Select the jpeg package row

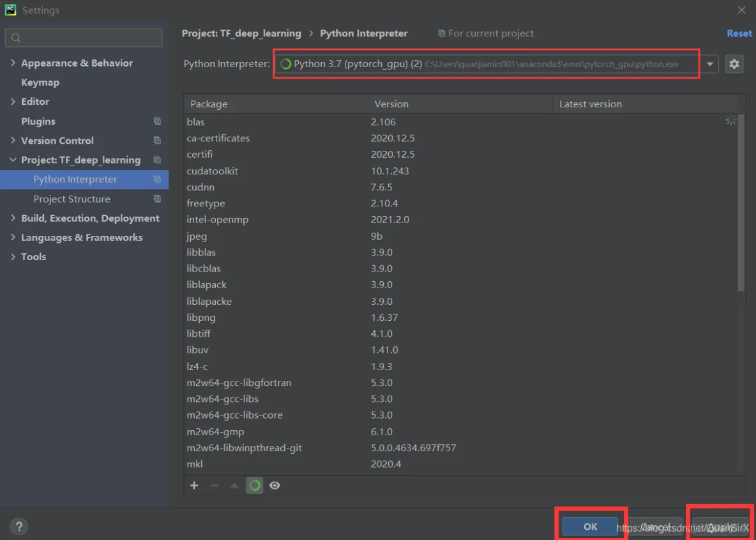pos(460,236)
